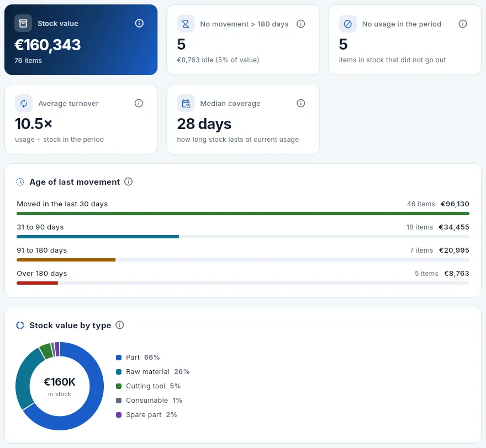The width and height of the screenshot is (486, 448).
Task: Click the Spare part 2% legend entry
Action: point(146,415)
